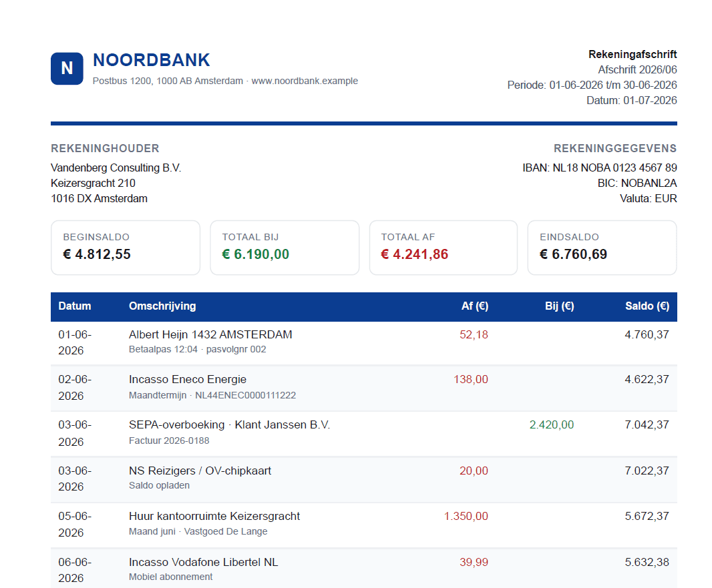Click the Saldo opladen detail

(x=160, y=485)
